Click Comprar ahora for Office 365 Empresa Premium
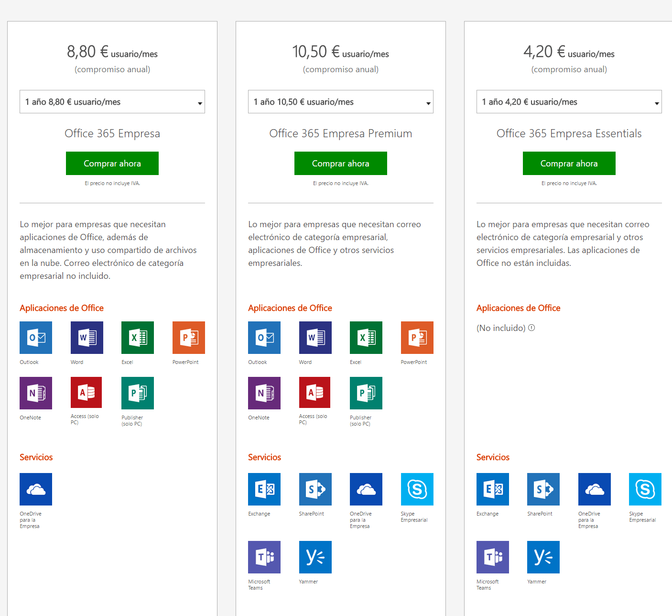This screenshot has height=616, width=672. (x=340, y=163)
